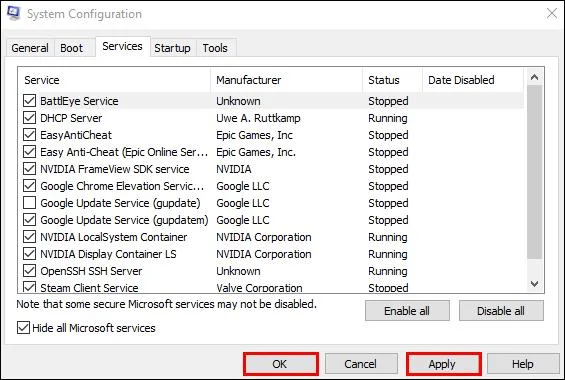Uncheck NVIDIA FrameView SDK service checkbox
This screenshot has height=380, width=565.
(29, 169)
